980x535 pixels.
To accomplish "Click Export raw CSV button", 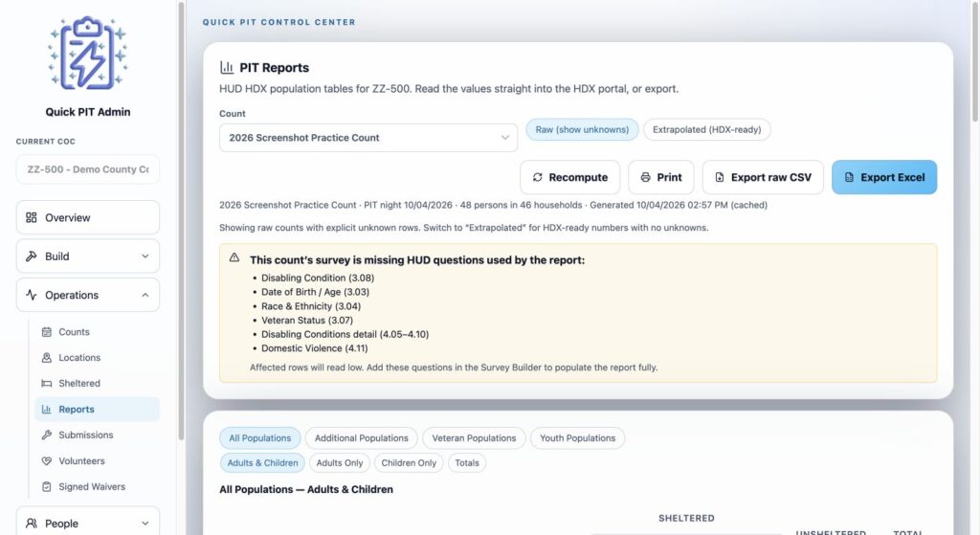I will 763,177.
